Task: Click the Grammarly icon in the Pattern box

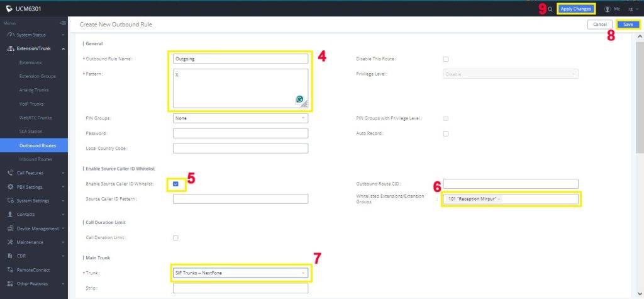Action: click(301, 99)
